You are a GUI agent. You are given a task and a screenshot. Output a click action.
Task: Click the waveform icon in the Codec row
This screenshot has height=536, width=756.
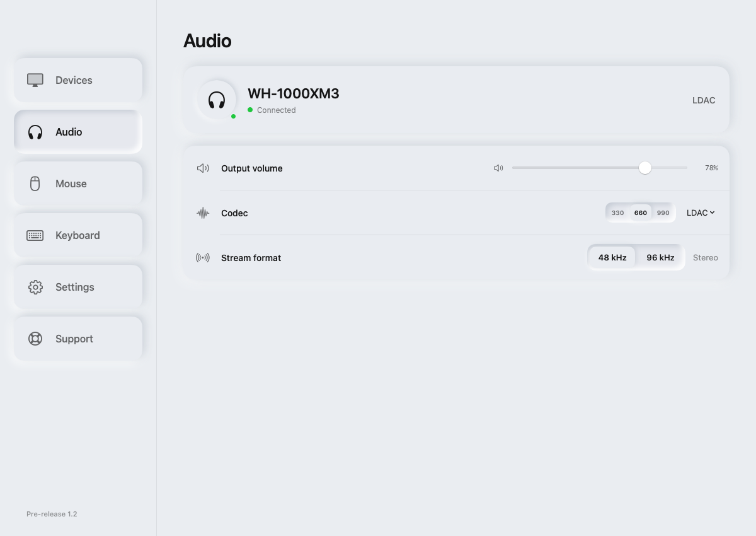[203, 213]
